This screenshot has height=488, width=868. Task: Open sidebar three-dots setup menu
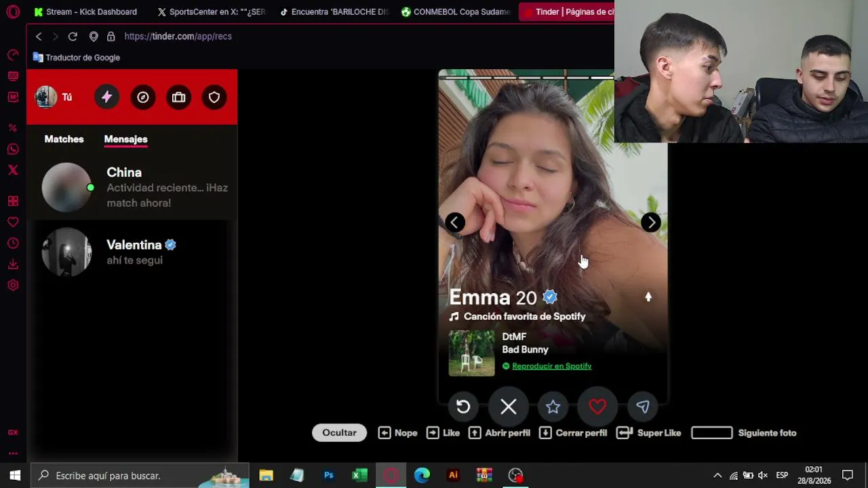[x=13, y=453]
